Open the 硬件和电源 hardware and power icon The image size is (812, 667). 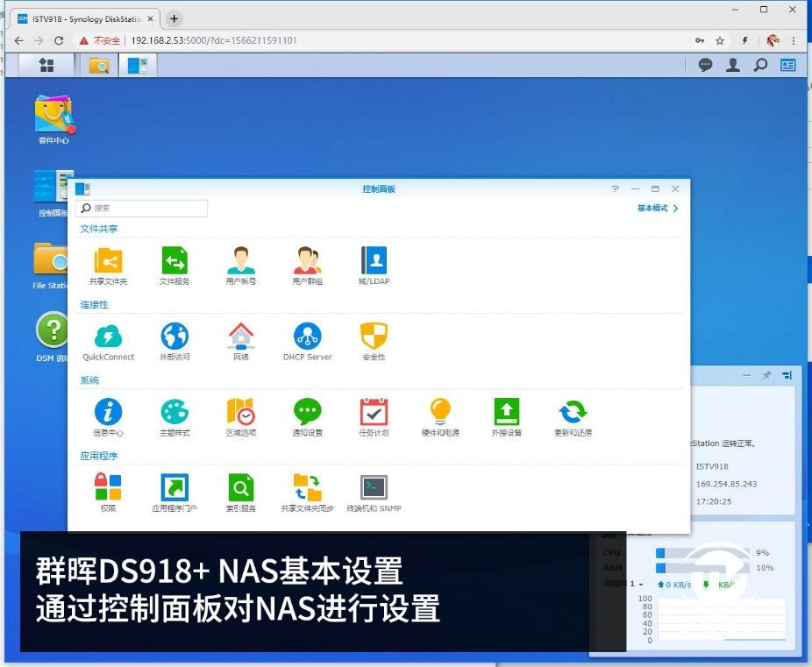[440, 417]
